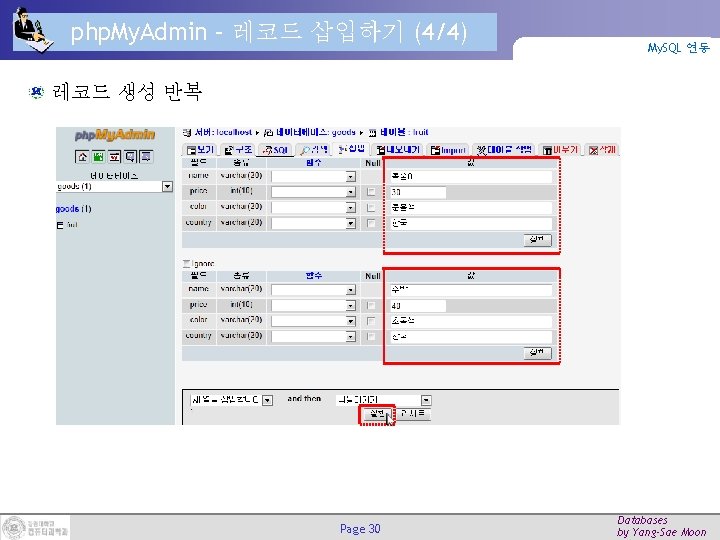
Task: Open the dropdown after 'and then'
Action: coord(383,400)
